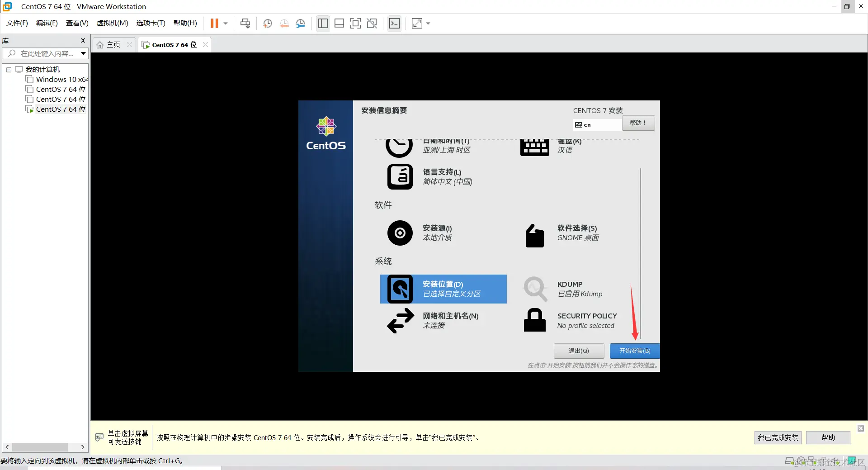The height and width of the screenshot is (470, 868).
Task: Select Windows 10 x64 in the library
Action: (61, 80)
